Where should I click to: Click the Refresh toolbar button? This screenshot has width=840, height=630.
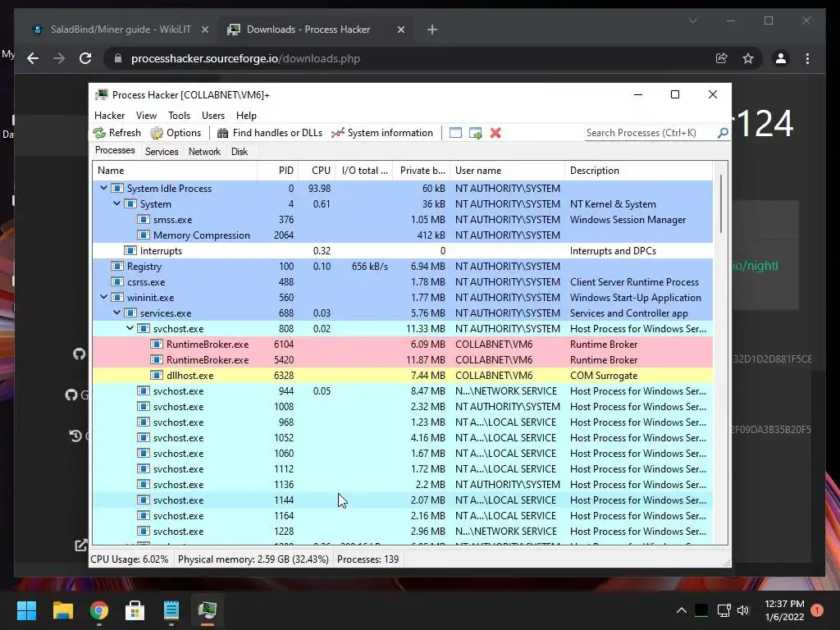pos(116,133)
